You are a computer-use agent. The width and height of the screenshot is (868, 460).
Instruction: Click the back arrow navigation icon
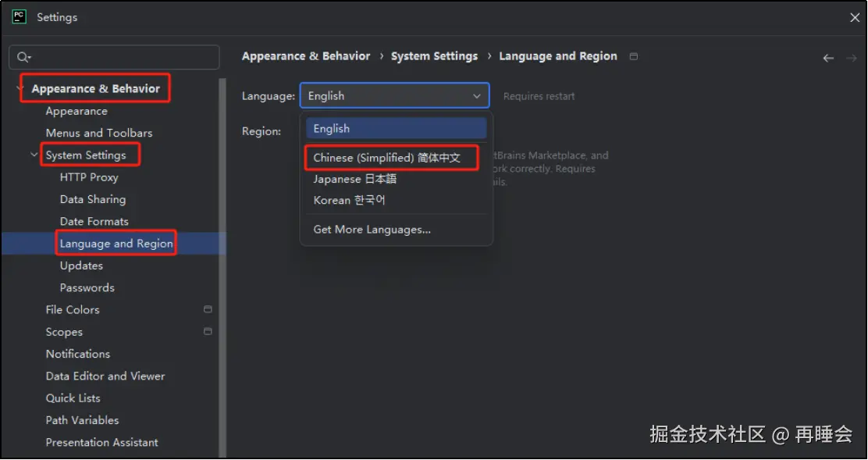[828, 58]
